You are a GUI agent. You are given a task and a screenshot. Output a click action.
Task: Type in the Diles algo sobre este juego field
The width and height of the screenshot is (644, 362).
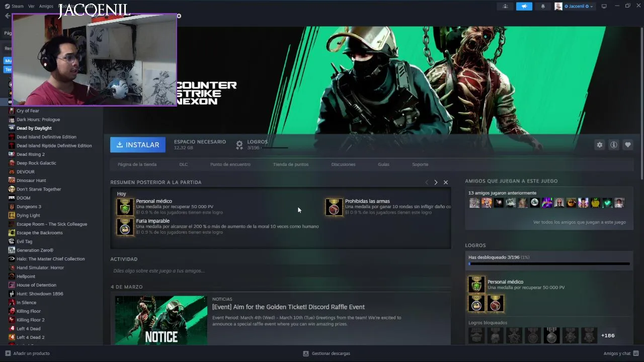pyautogui.click(x=280, y=271)
